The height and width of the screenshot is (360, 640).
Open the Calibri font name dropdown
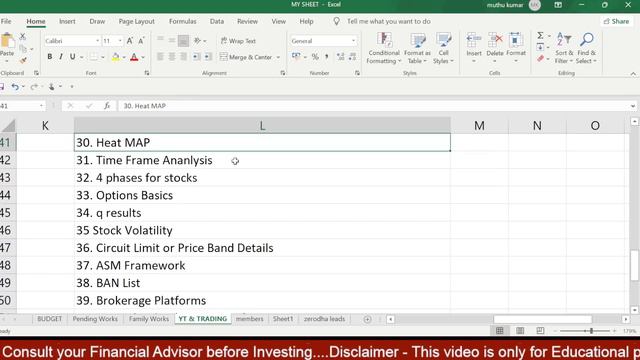point(98,41)
